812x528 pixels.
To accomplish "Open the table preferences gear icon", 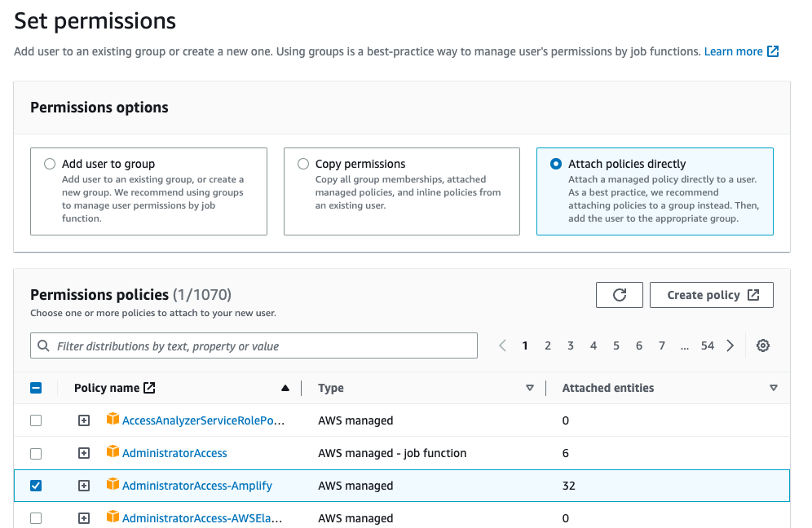I will 762,345.
